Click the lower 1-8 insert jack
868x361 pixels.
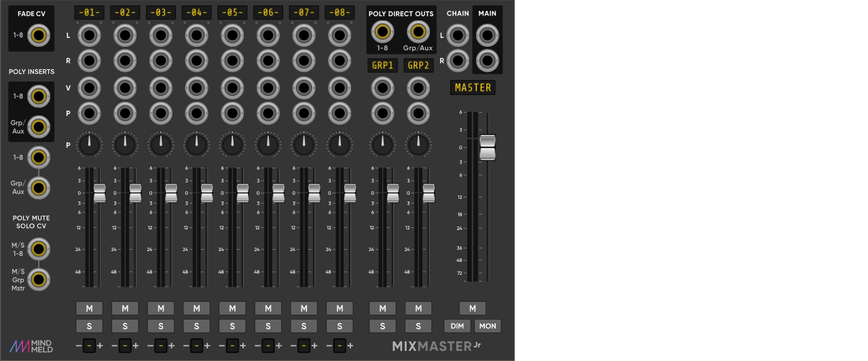tap(39, 157)
